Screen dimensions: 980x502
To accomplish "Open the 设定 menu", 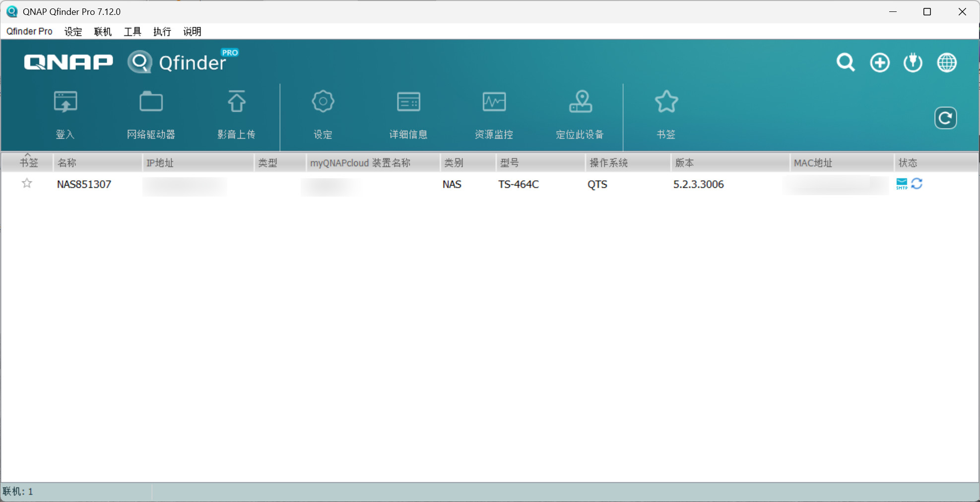I will (x=73, y=31).
